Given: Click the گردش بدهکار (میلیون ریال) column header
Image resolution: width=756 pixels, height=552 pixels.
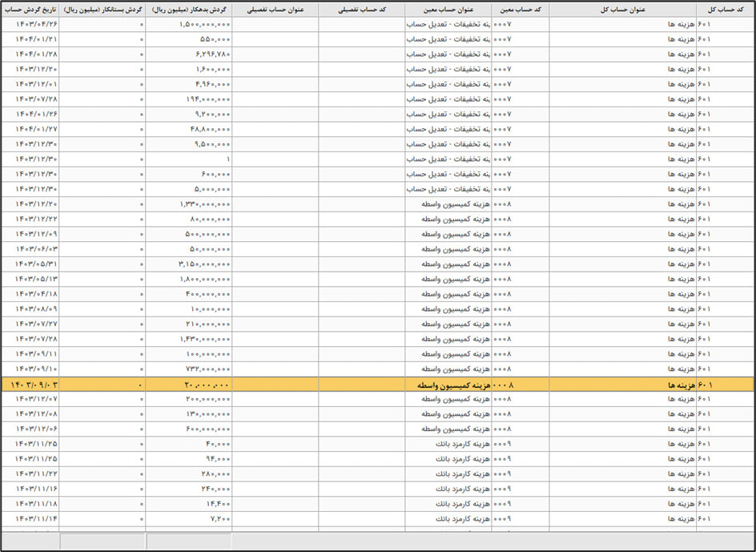Looking at the screenshot, I should [188, 10].
